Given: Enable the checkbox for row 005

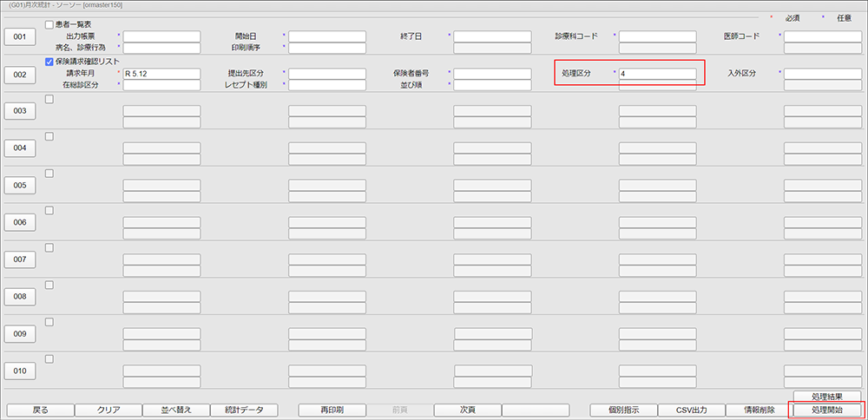Looking at the screenshot, I should point(49,174).
